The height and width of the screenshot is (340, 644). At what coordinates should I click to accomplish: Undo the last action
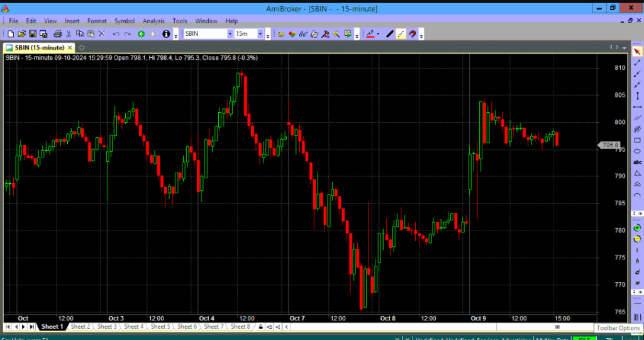[x=116, y=34]
